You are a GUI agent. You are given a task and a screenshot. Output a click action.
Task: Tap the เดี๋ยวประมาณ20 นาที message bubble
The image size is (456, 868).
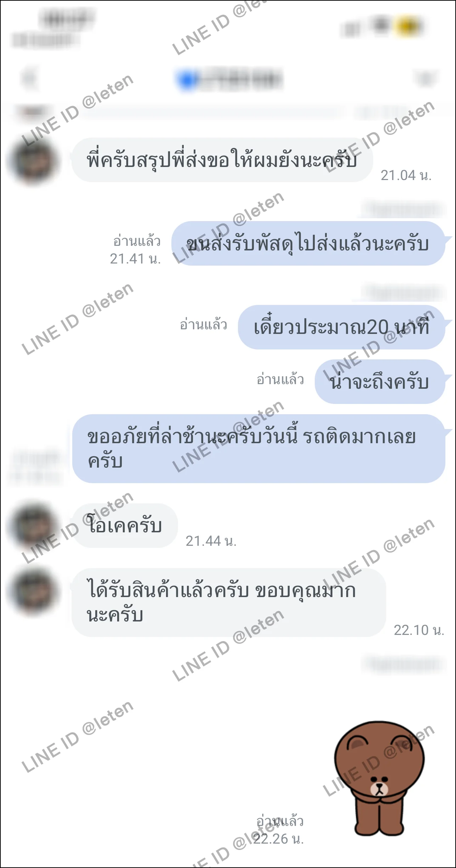point(341,327)
